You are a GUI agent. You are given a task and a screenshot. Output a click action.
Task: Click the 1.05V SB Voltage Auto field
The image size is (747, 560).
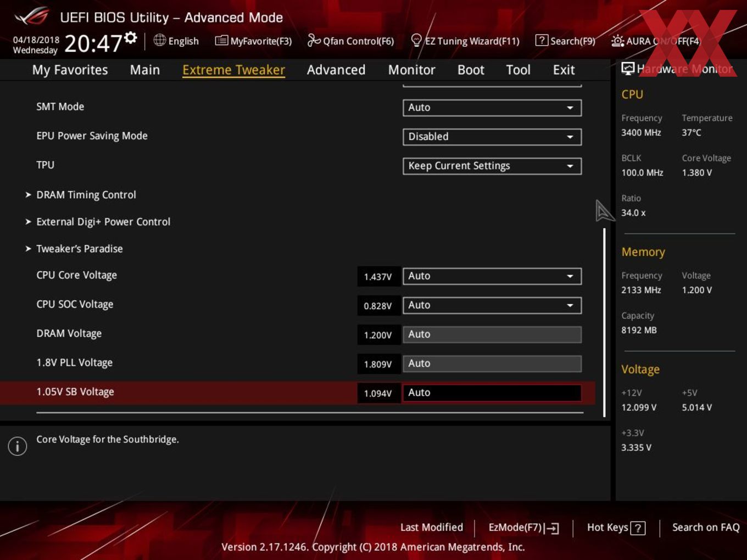(492, 393)
